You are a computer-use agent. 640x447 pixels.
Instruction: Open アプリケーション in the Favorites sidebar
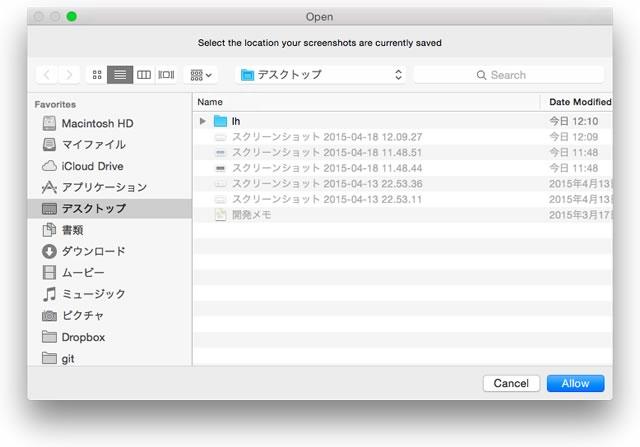tap(103, 187)
